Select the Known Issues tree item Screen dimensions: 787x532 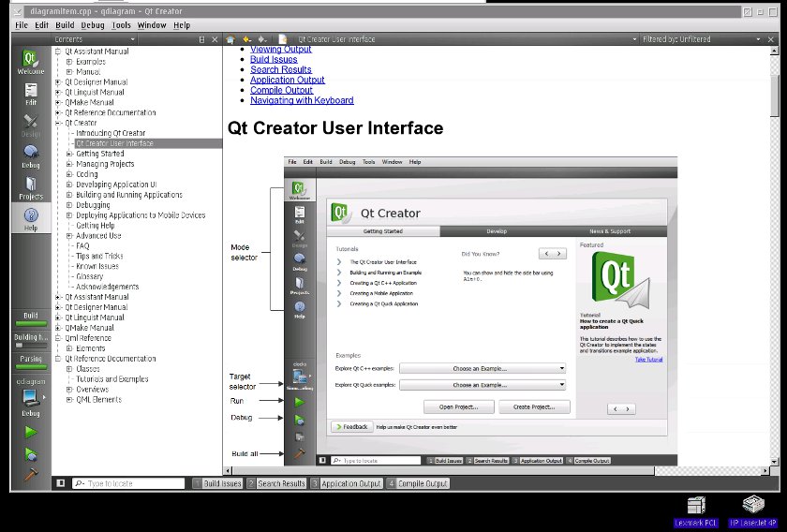point(97,267)
